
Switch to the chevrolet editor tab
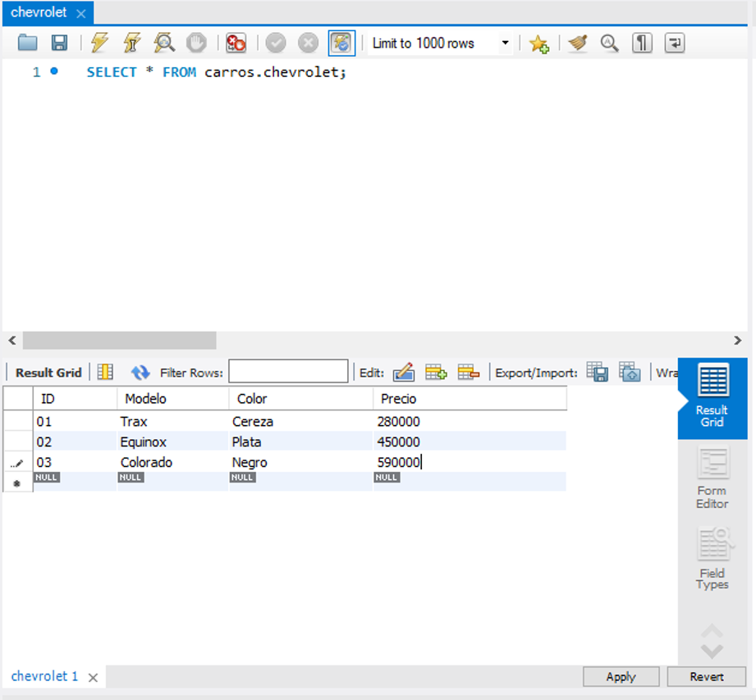[38, 12]
